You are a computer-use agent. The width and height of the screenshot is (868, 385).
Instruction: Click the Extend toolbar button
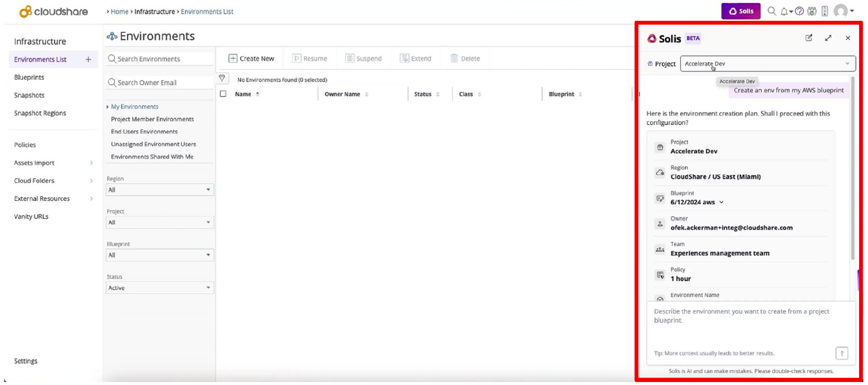[416, 59]
